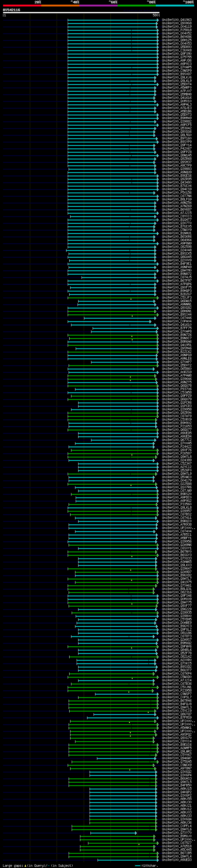Select the UniRef100_P25818 label

[177, 30]
